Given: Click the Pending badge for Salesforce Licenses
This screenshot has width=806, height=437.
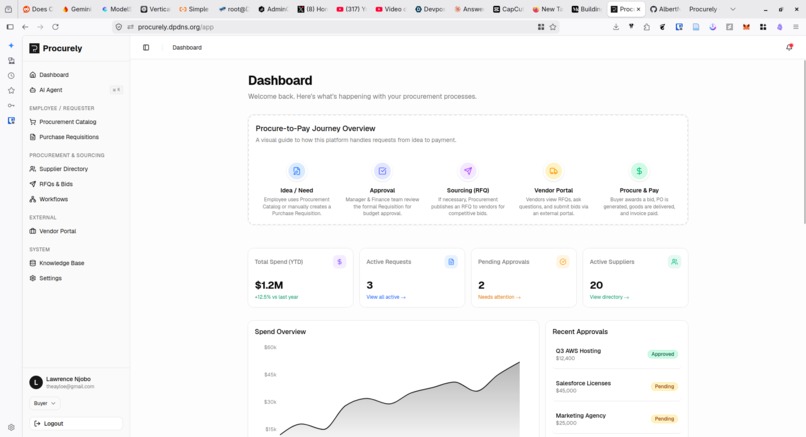Looking at the screenshot, I should coord(664,387).
